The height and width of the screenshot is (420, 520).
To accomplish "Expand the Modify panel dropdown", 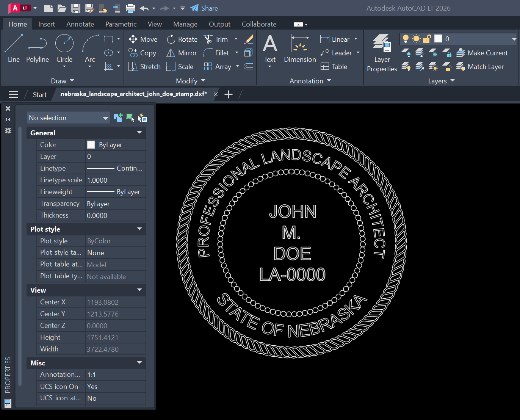I will coord(191,81).
